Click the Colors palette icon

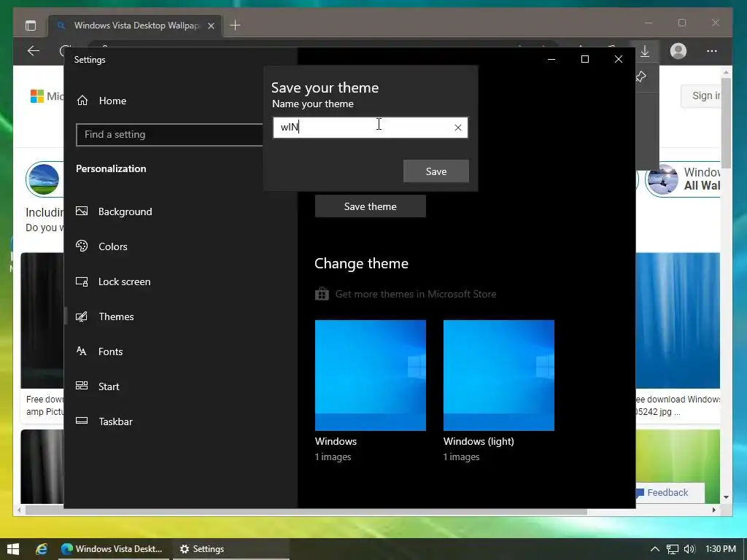point(82,246)
